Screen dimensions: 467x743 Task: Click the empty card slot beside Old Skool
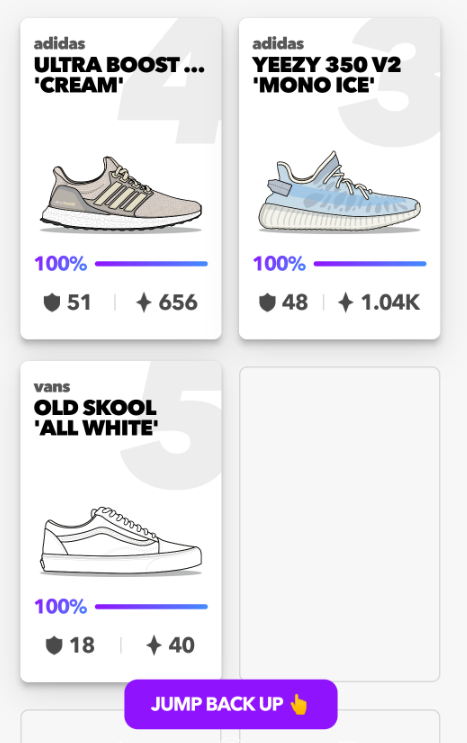[x=340, y=524]
